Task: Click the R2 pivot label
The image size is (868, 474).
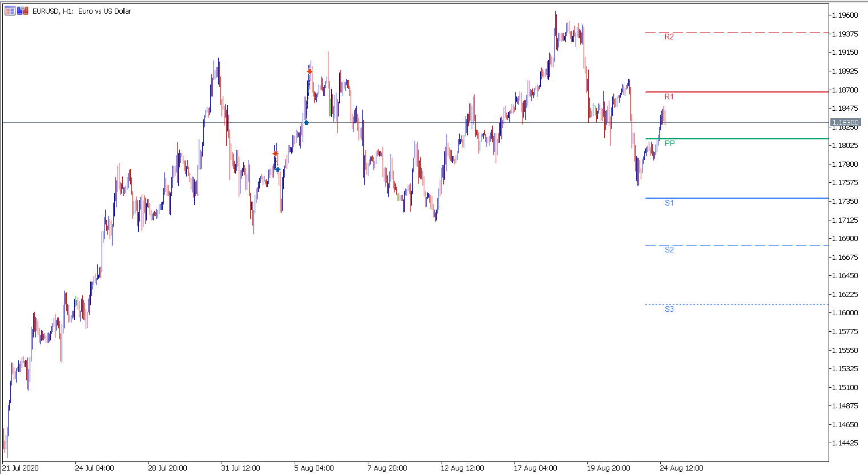Action: [669, 37]
